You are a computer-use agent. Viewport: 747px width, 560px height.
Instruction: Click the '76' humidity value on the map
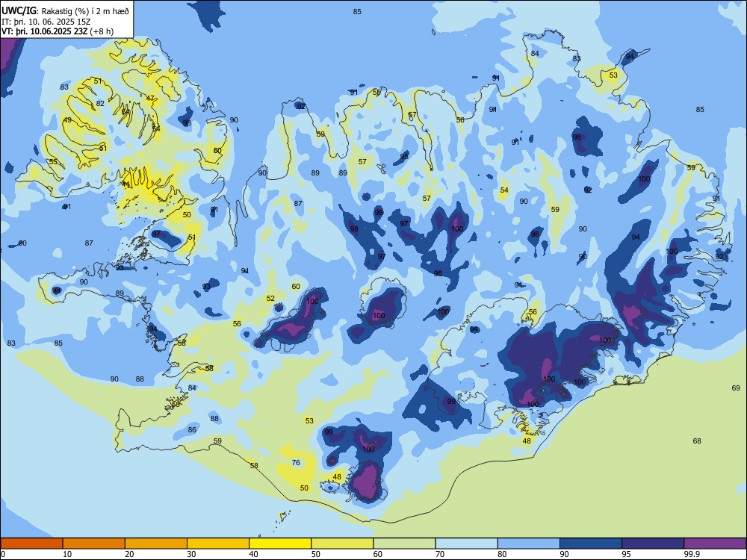coord(296,462)
